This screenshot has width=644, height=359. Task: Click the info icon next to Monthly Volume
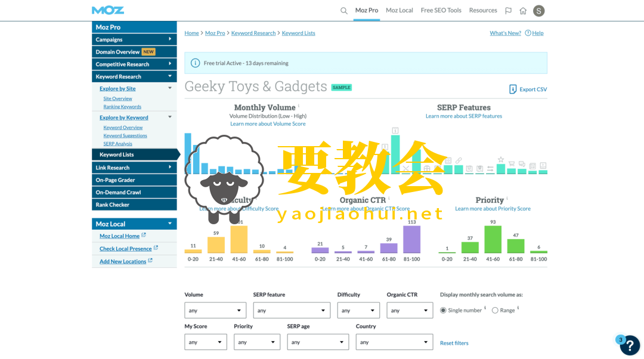click(x=299, y=106)
